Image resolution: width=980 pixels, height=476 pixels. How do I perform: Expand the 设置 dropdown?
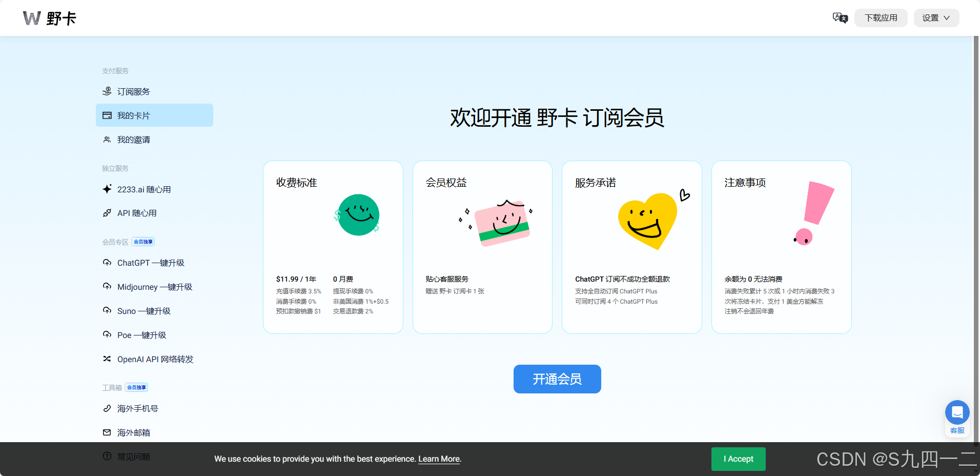(x=936, y=18)
